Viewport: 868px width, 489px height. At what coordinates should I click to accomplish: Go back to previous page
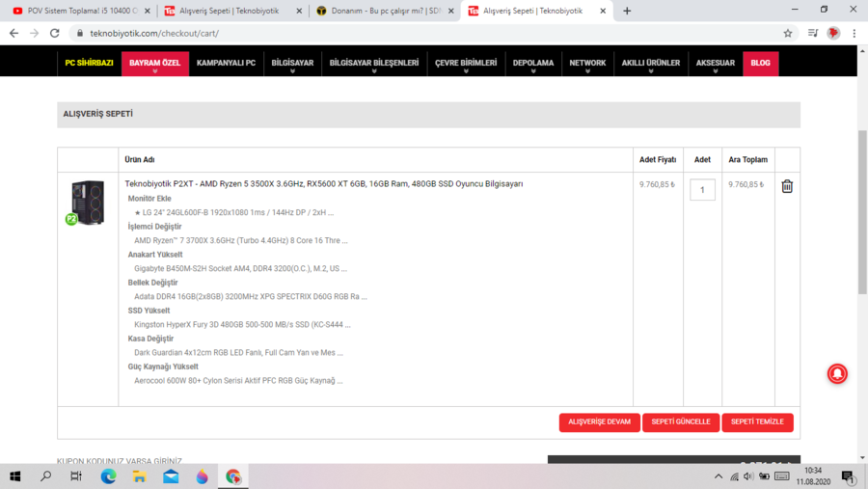(14, 33)
